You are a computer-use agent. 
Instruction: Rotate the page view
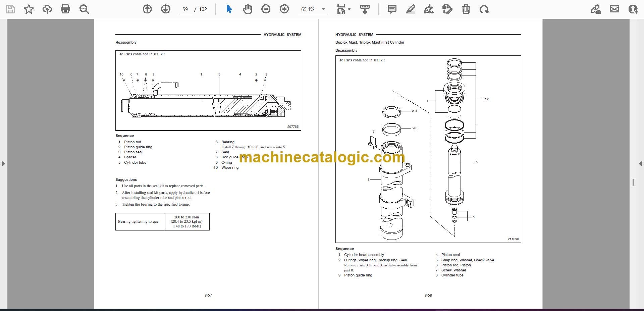(x=484, y=9)
